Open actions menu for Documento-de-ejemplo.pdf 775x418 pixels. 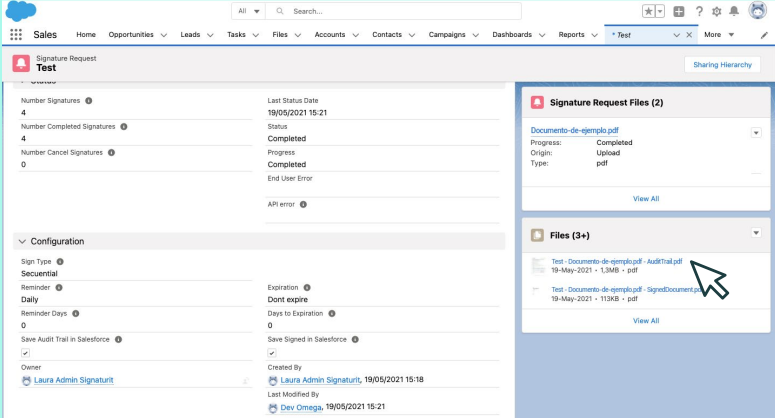click(x=756, y=133)
